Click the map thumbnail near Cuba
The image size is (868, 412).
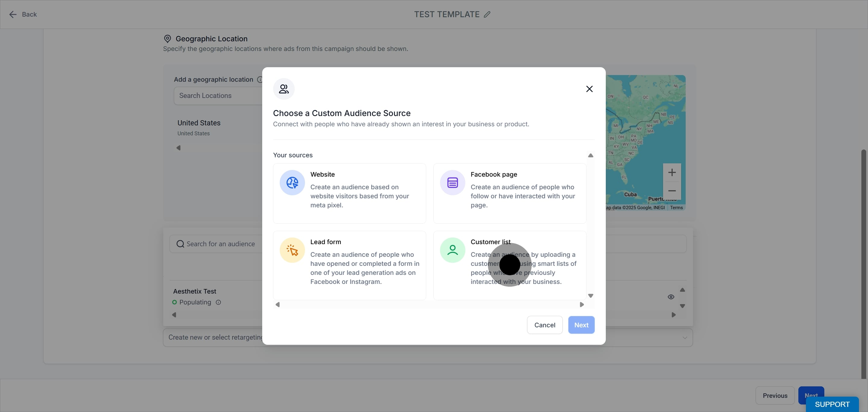tap(630, 194)
